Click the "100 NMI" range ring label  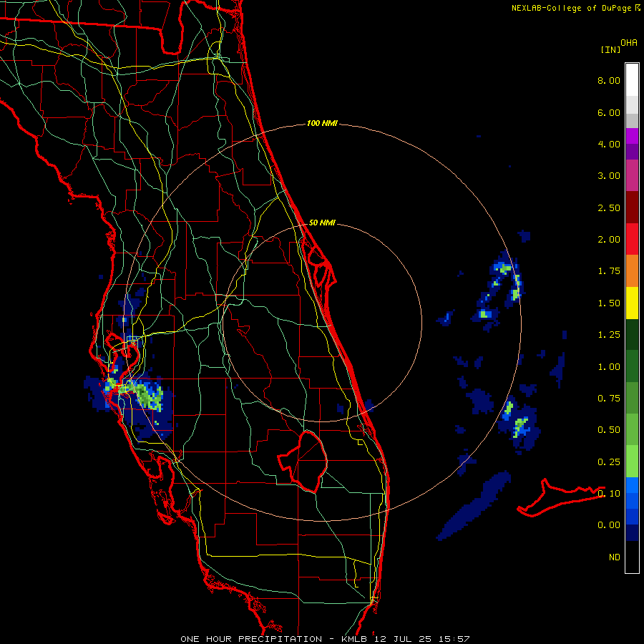point(322,123)
